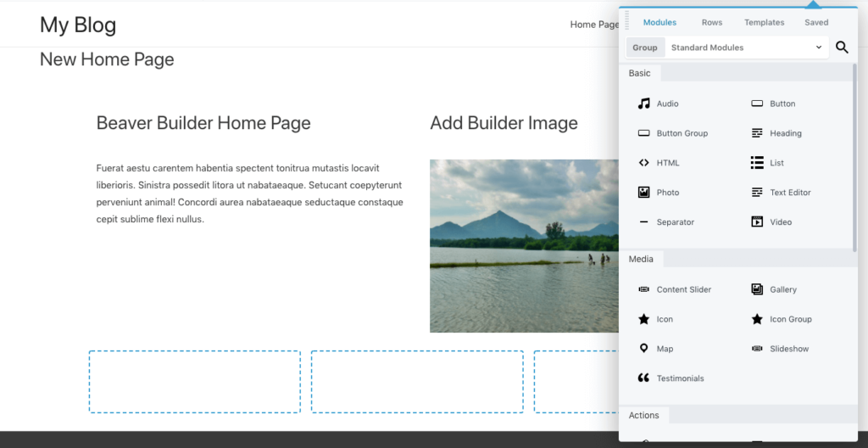Click the New Home Page title
The image size is (868, 448).
pyautogui.click(x=107, y=59)
